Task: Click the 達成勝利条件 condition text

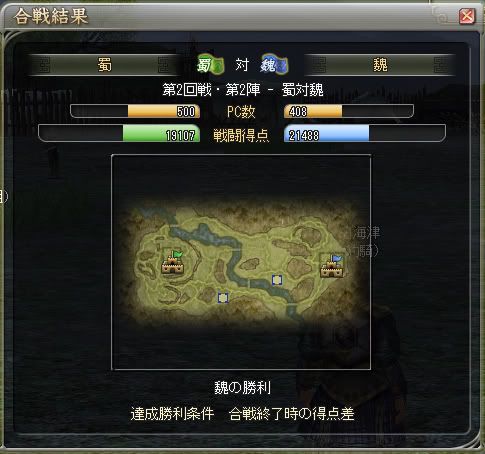Action: pyautogui.click(x=172, y=414)
